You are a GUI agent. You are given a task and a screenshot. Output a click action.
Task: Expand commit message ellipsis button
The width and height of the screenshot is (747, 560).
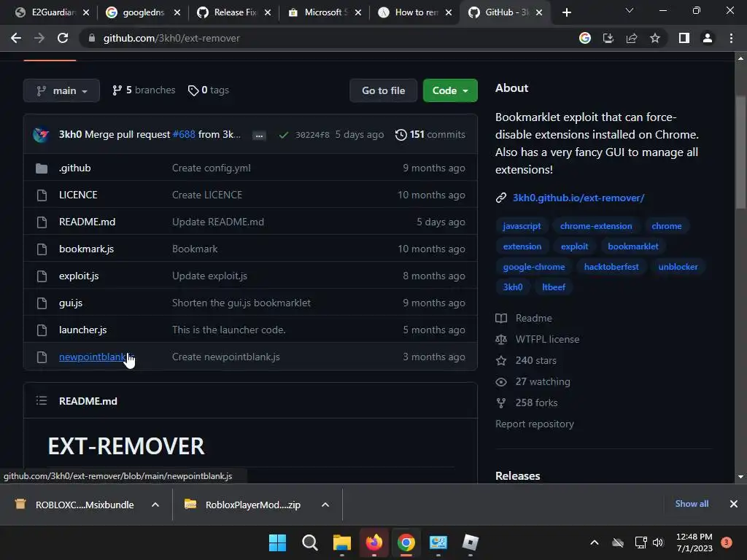pyautogui.click(x=259, y=136)
